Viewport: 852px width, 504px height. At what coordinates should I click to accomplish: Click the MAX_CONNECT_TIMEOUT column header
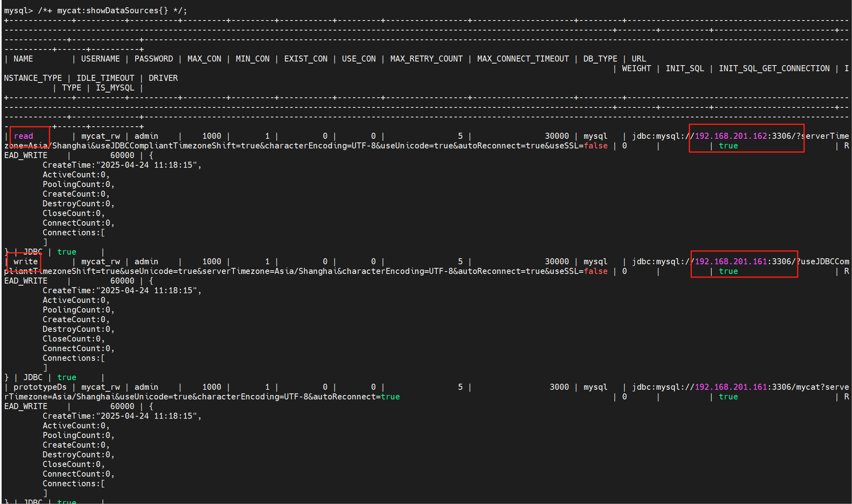point(523,59)
